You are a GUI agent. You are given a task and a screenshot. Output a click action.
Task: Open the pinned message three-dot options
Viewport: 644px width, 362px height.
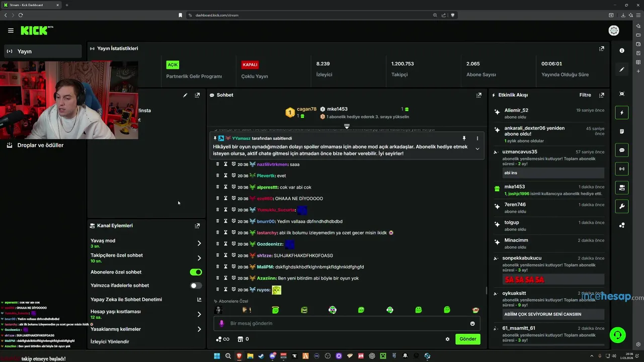coord(477,138)
